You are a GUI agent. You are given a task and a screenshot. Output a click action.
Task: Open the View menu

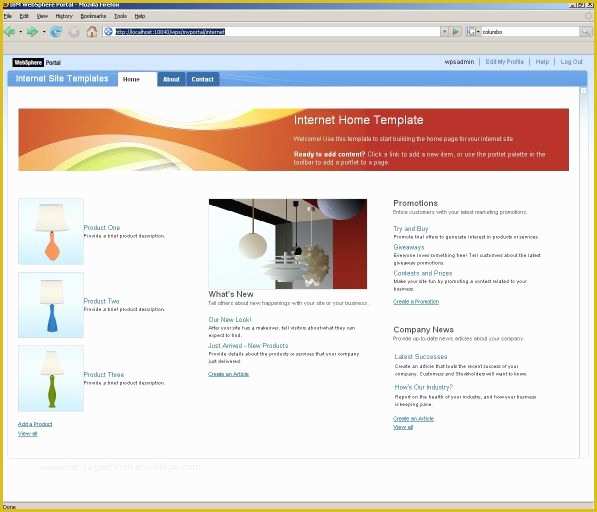(x=42, y=16)
